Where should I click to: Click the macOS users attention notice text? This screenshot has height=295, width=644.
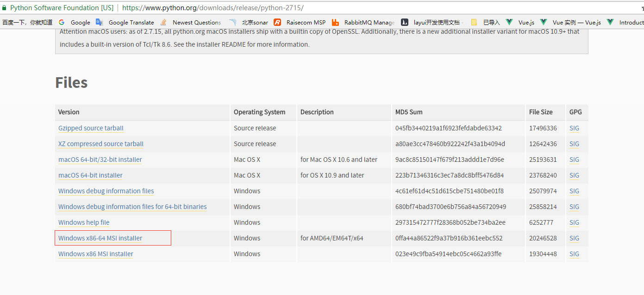click(319, 38)
